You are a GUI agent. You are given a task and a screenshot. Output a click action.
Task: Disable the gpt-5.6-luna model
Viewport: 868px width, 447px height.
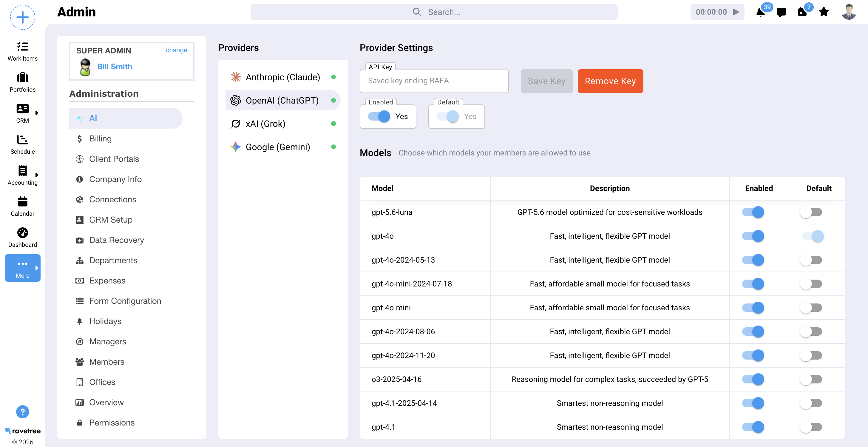[753, 212]
